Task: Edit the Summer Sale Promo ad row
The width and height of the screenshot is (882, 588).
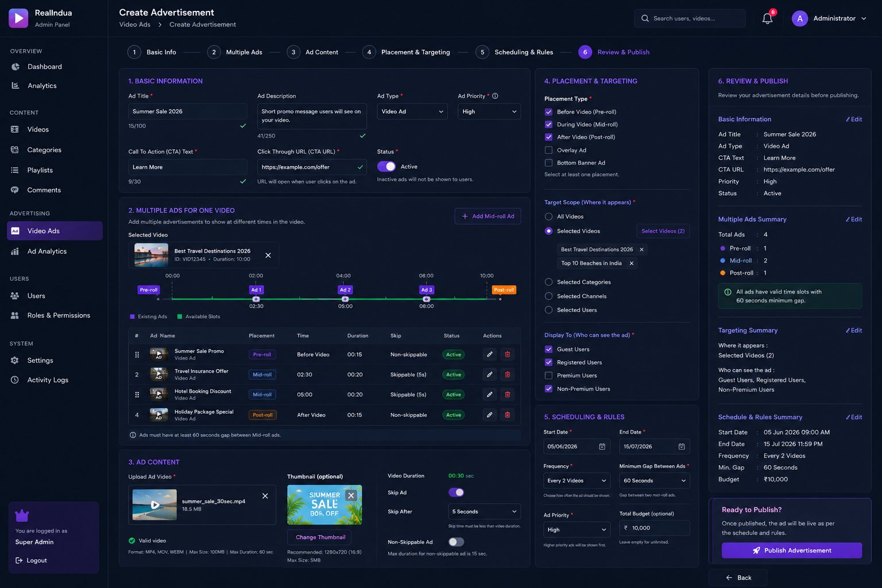Action: click(x=489, y=354)
